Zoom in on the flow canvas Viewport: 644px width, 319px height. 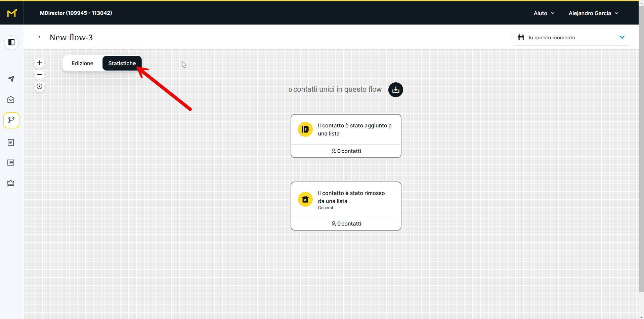[x=39, y=63]
